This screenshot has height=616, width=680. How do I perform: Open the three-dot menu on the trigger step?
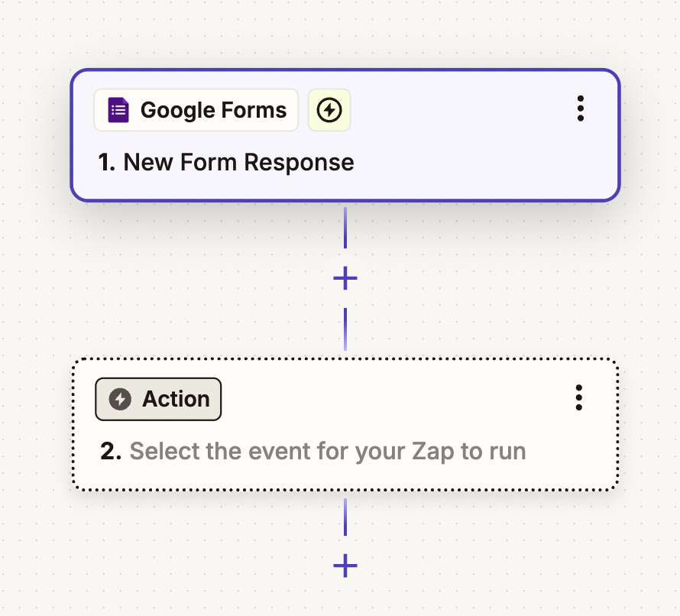point(581,109)
